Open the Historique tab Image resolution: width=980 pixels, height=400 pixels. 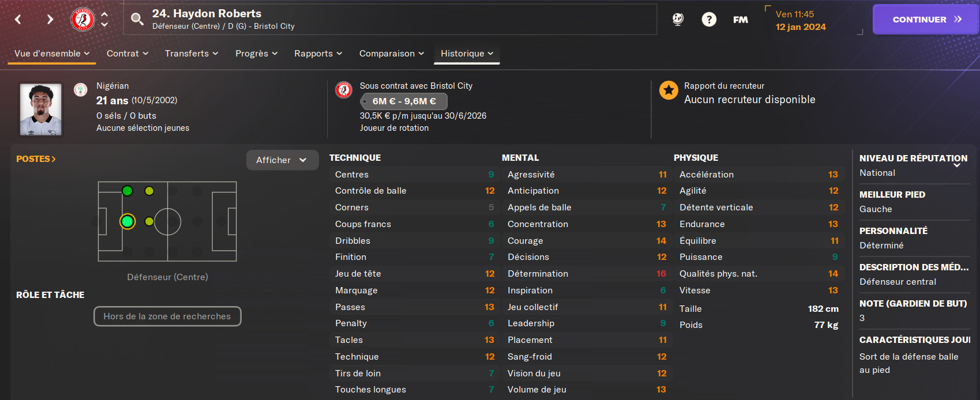tap(467, 54)
